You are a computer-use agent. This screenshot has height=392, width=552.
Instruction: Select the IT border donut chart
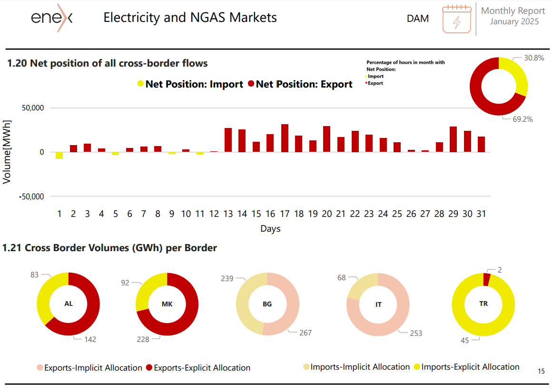(378, 304)
